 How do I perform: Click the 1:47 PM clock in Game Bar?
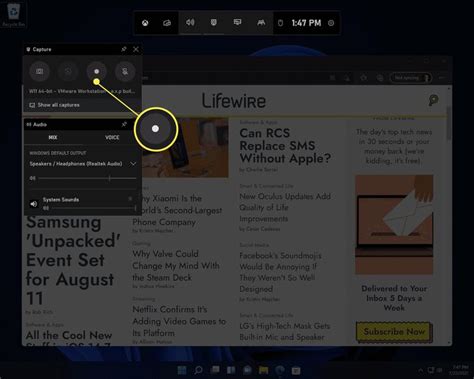306,23
